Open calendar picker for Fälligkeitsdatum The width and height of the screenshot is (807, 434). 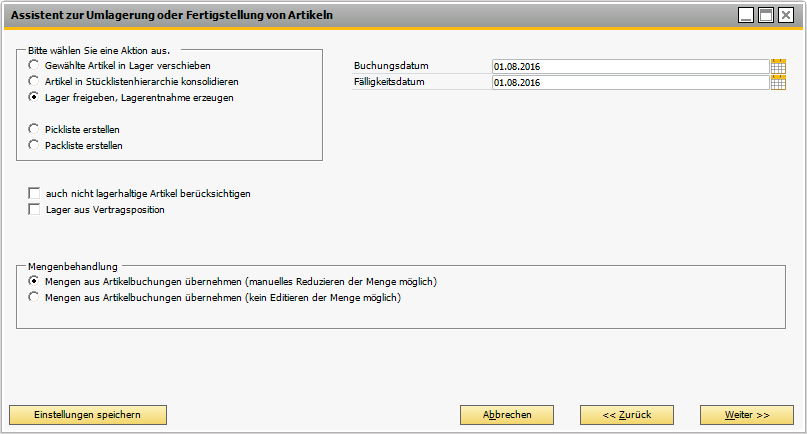778,82
